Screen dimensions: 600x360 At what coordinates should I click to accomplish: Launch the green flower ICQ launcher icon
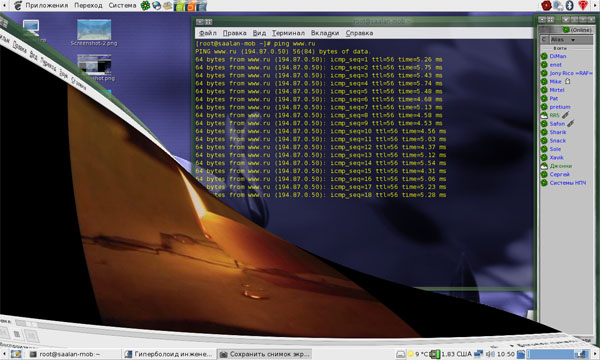[x=145, y=5]
